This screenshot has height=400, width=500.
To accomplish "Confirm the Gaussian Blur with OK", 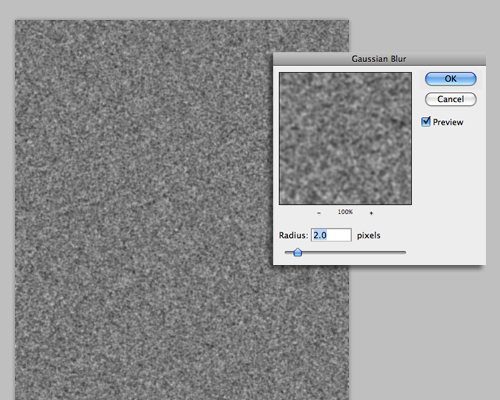I will (x=450, y=79).
